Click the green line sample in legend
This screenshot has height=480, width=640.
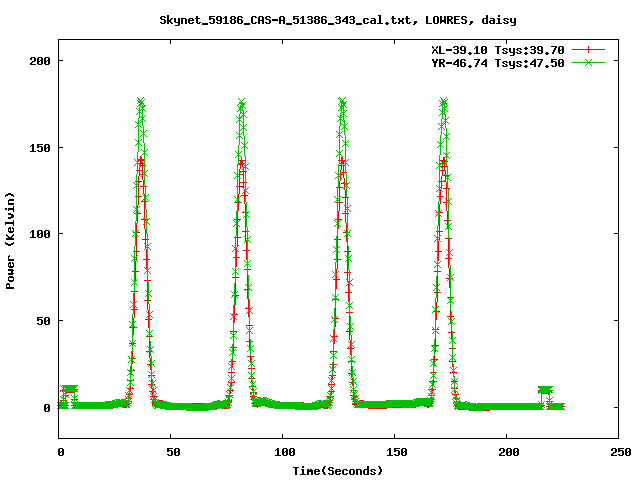pos(588,62)
